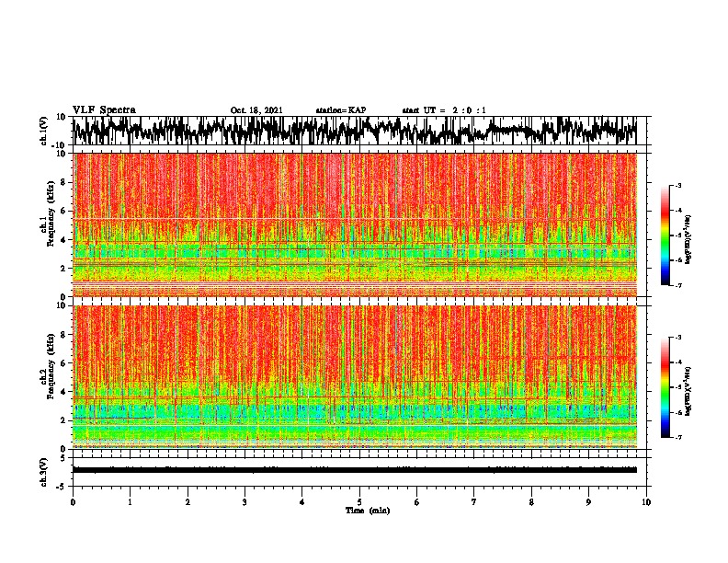Click the ch.3 black voltage band
This screenshot has height=563, width=728.
355,470
